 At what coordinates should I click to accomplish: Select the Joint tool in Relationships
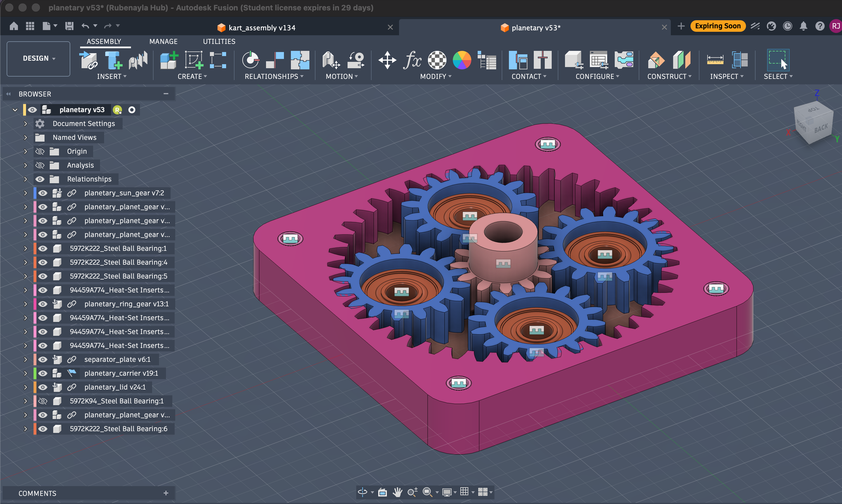pos(250,60)
